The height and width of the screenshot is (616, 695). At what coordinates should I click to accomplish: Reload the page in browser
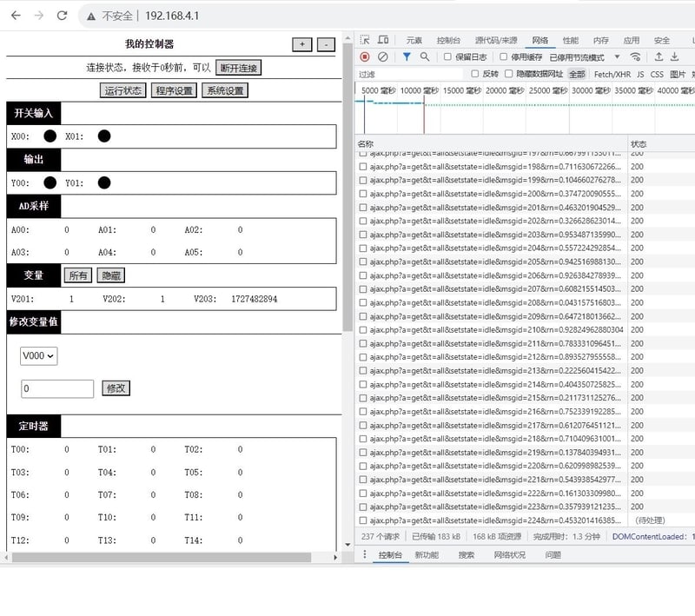pyautogui.click(x=62, y=16)
